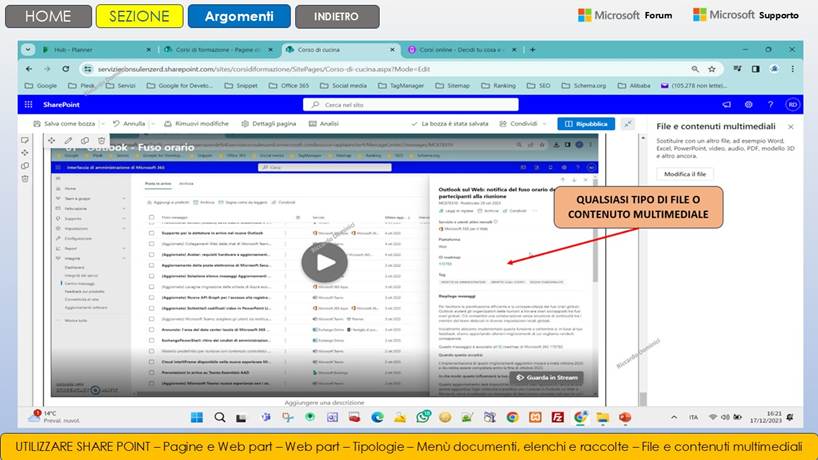Click the browser back arrow
Screen dimensions: 818x460
click(x=29, y=69)
